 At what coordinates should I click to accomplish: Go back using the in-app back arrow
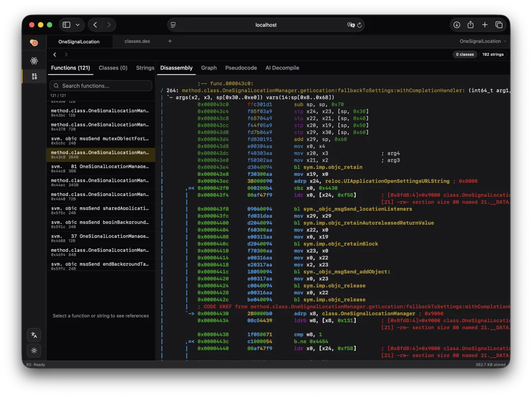pyautogui.click(x=55, y=55)
